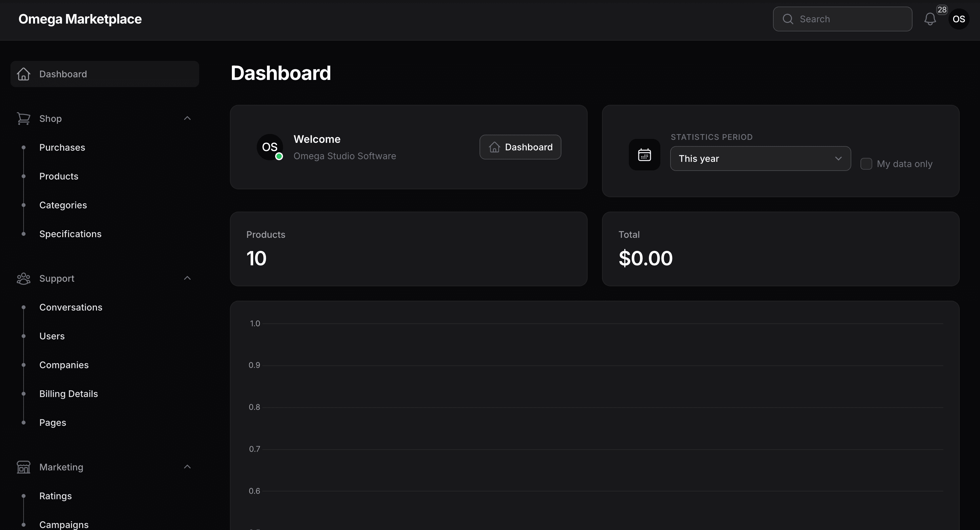Click the search magnifier icon

788,19
